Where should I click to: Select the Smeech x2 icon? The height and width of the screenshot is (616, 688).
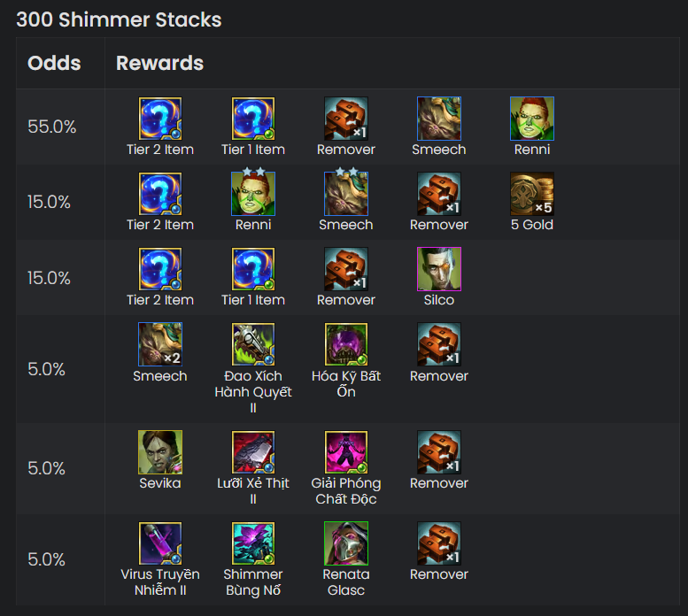pos(160,344)
